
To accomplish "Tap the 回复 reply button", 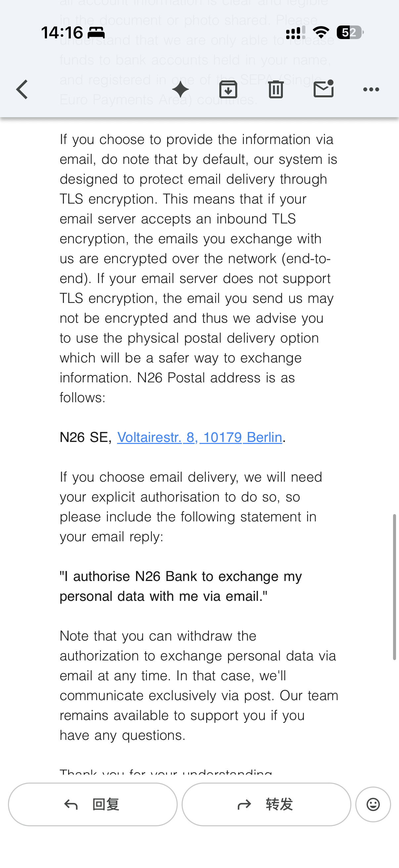I will pos(93,804).
